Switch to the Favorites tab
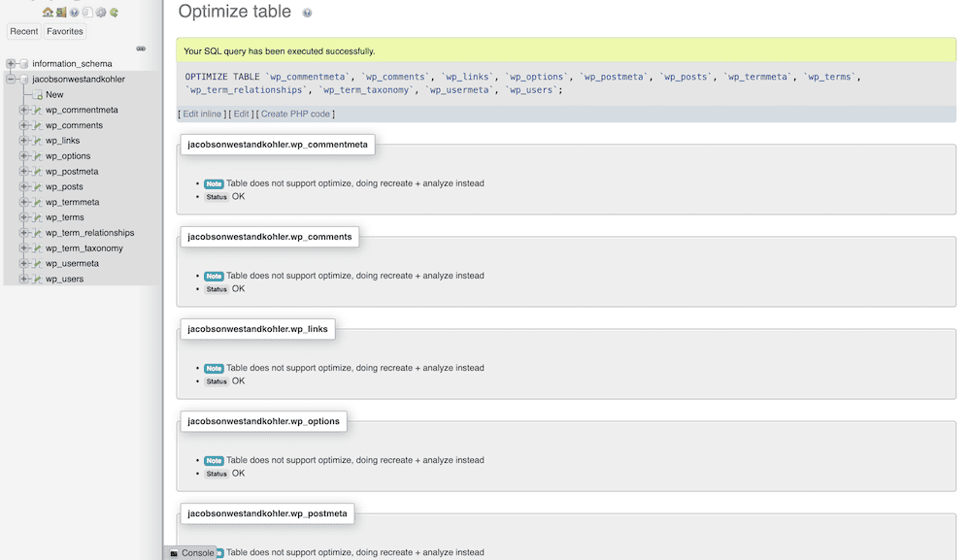The height and width of the screenshot is (560, 971). [x=64, y=31]
